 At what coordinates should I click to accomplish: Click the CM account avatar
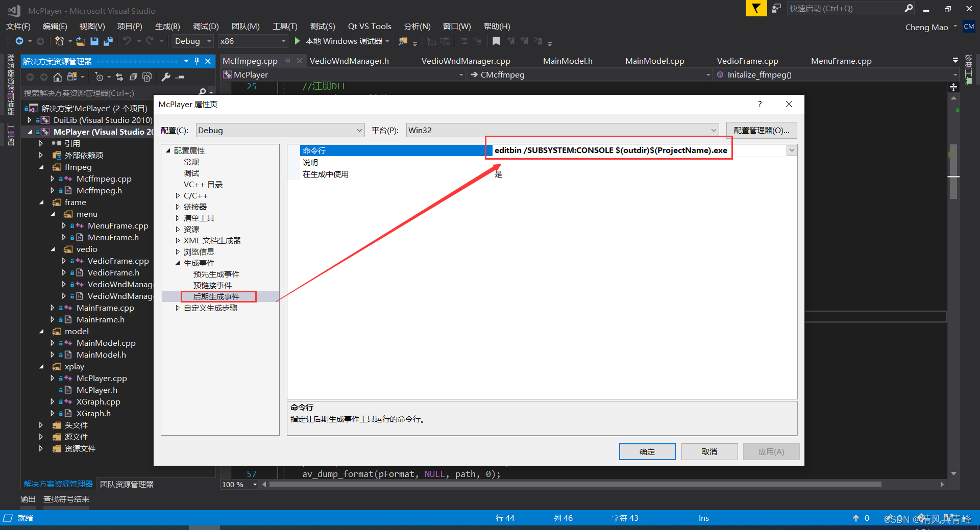(x=969, y=27)
